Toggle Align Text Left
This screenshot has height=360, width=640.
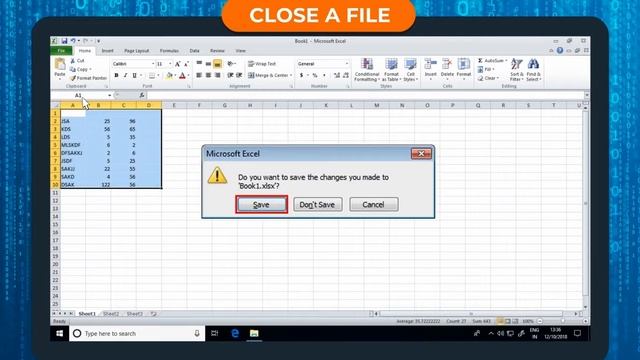(199, 75)
